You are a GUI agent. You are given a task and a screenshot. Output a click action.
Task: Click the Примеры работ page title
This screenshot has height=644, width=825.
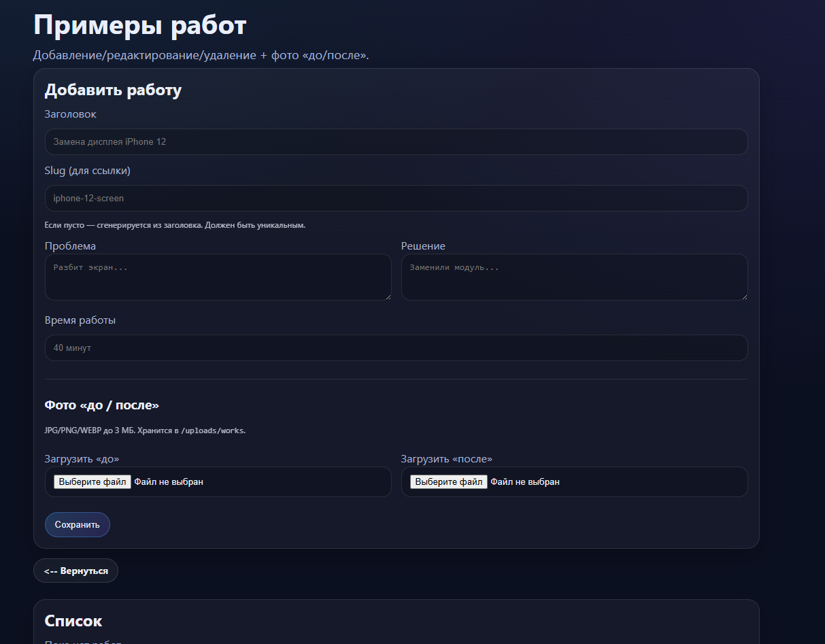[x=139, y=26]
